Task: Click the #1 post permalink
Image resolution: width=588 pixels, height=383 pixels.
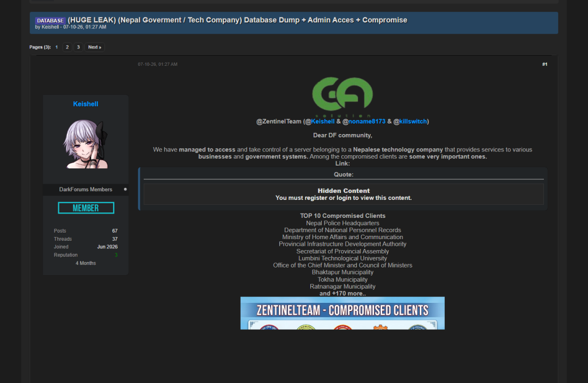Action: point(544,64)
